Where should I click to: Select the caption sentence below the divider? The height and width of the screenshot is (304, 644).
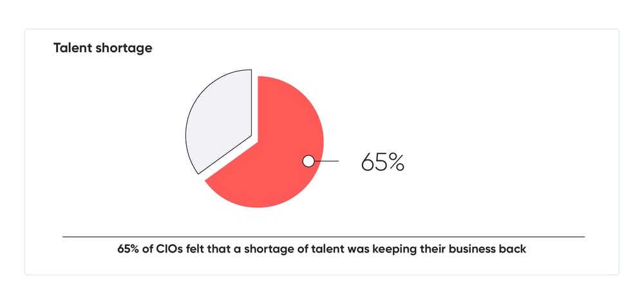point(321,249)
